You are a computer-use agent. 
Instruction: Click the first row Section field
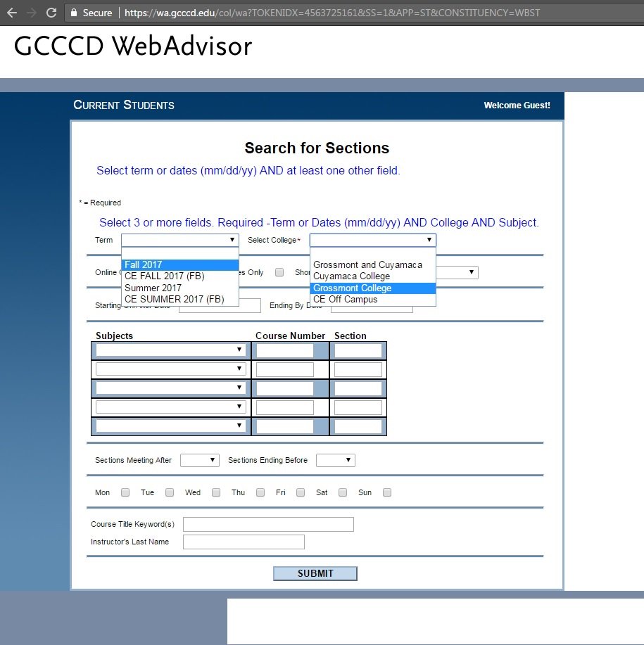tap(358, 350)
